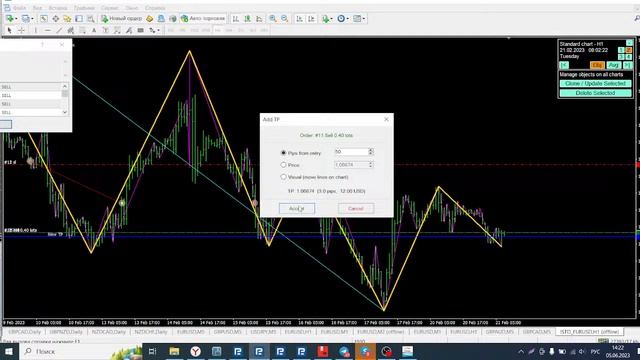Zoom in on the chart
640x360 pixels.
(273, 18)
